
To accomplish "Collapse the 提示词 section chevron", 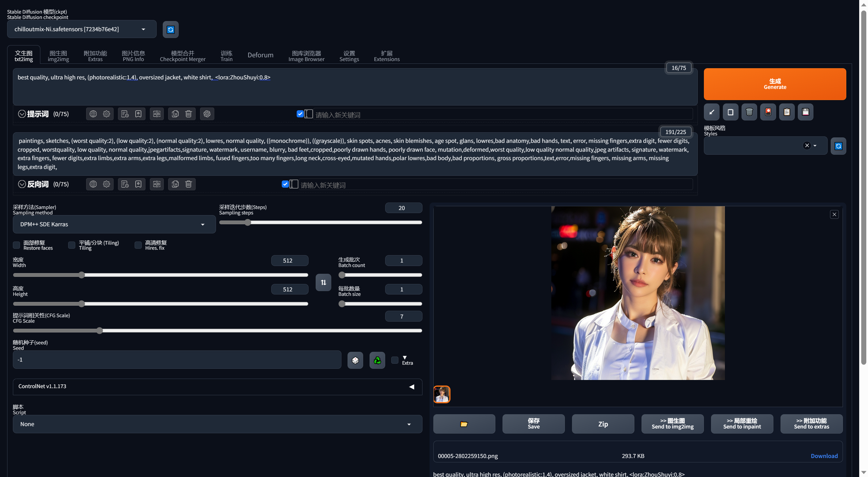I will point(22,114).
